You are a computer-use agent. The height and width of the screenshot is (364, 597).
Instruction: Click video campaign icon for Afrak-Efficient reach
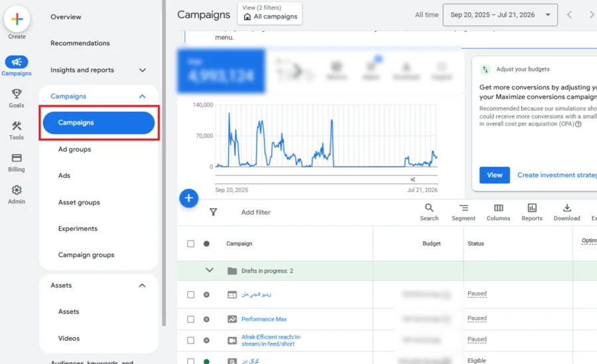[x=232, y=340]
